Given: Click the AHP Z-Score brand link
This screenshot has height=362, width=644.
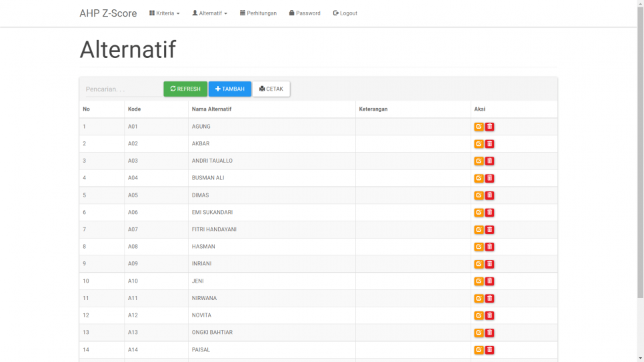Looking at the screenshot, I should tap(108, 13).
